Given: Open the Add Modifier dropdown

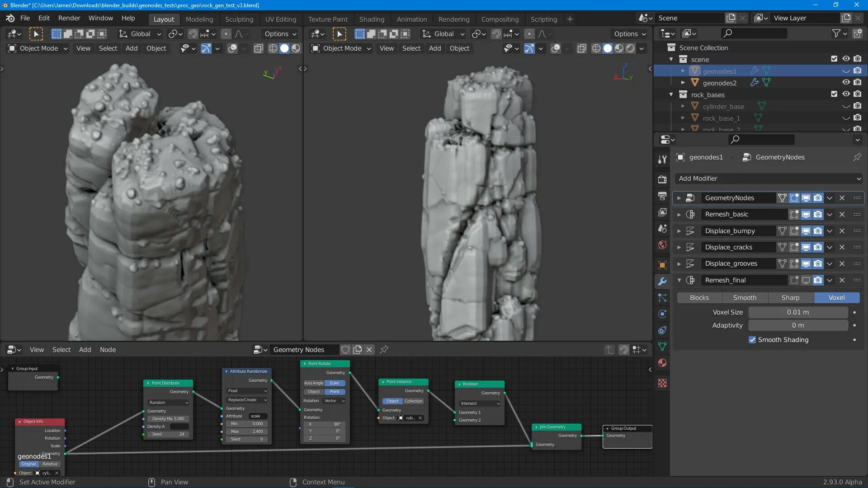Looking at the screenshot, I should [769, 178].
